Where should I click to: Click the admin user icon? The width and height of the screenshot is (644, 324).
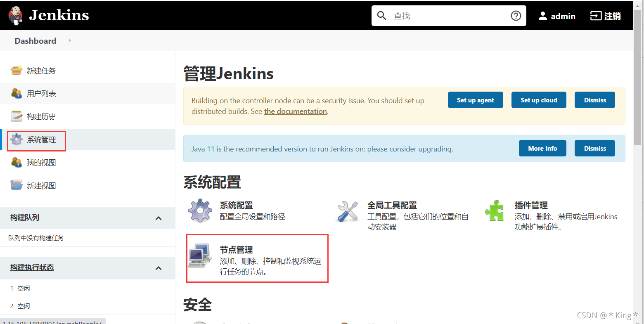tap(543, 16)
